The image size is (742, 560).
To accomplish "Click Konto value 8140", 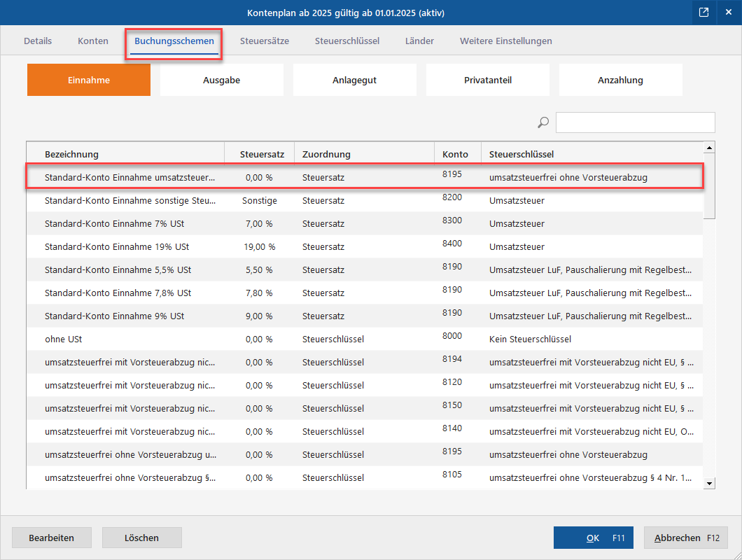I will (x=452, y=428).
